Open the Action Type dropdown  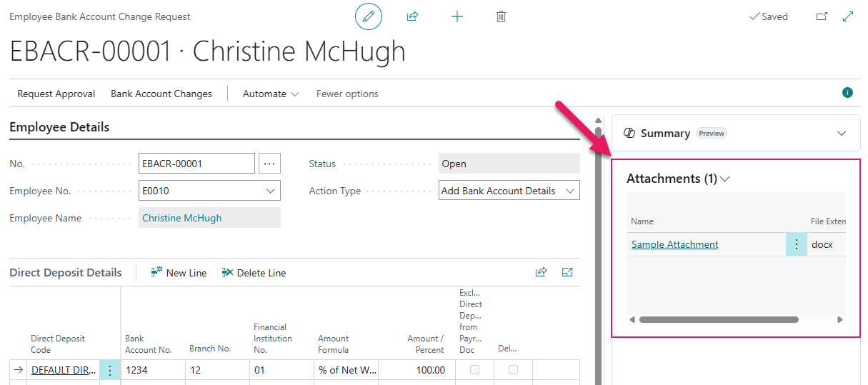569,191
